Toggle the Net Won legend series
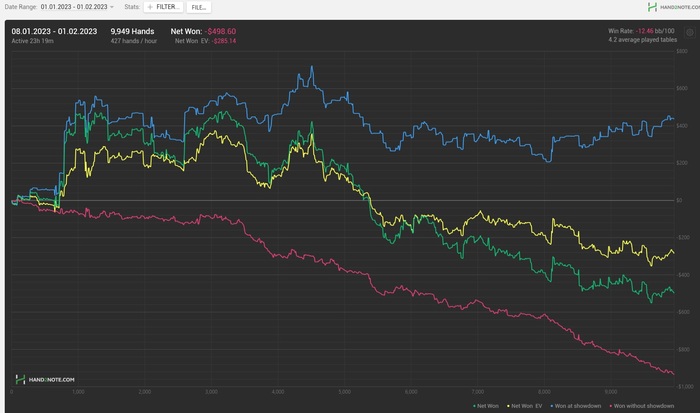 [490, 406]
